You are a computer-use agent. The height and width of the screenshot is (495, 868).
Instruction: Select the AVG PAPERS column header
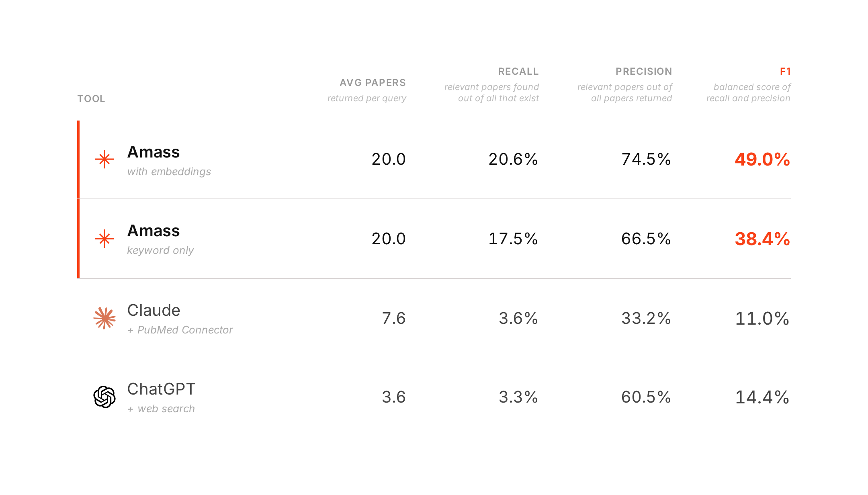(373, 83)
